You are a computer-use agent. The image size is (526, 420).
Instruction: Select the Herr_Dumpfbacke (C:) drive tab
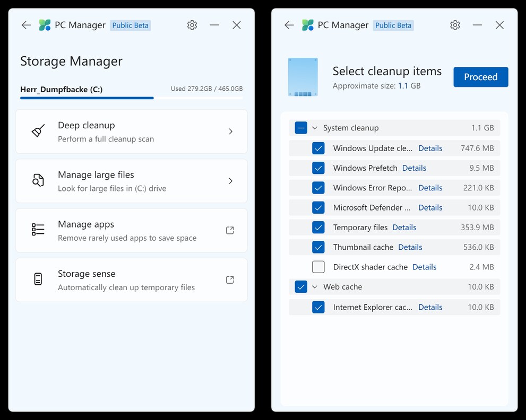pos(62,90)
